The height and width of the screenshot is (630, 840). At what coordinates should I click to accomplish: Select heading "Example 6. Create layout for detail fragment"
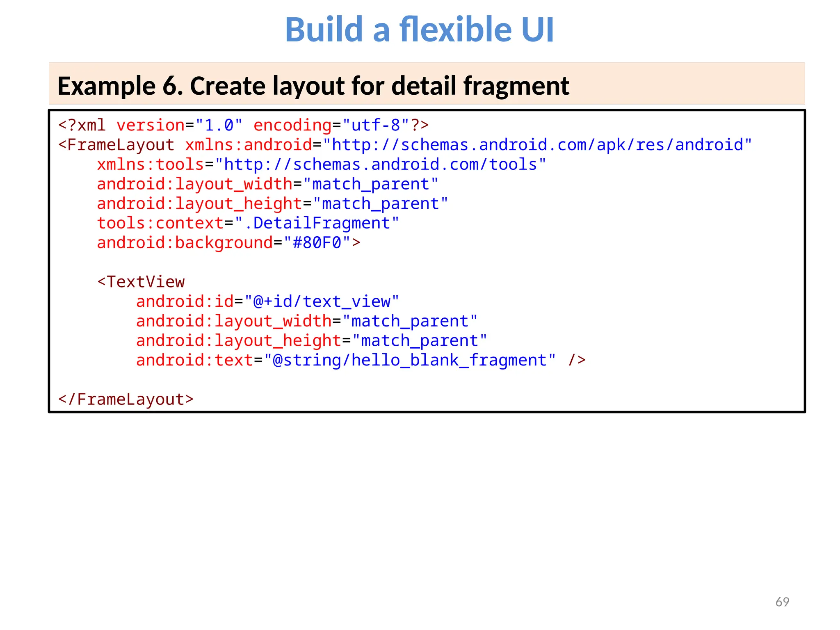(x=313, y=86)
